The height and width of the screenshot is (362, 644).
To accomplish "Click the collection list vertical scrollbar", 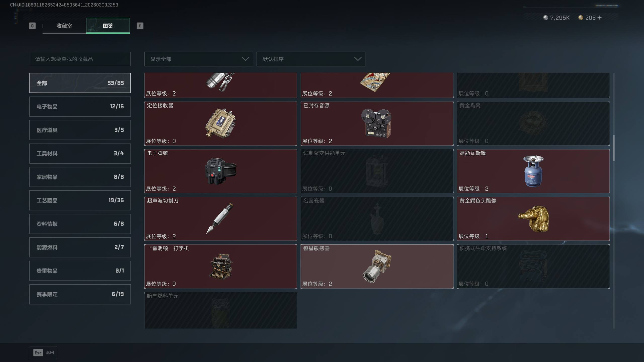I will pyautogui.click(x=614, y=148).
